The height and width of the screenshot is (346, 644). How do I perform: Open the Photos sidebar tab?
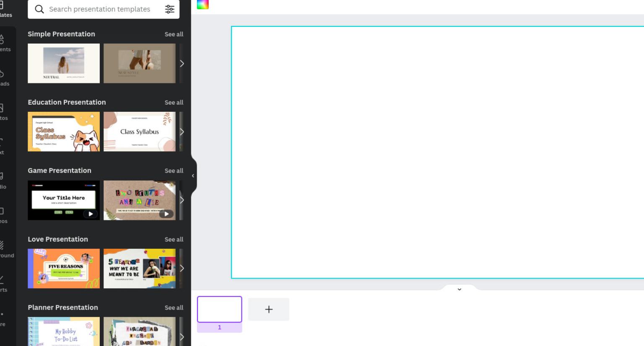[4, 112]
